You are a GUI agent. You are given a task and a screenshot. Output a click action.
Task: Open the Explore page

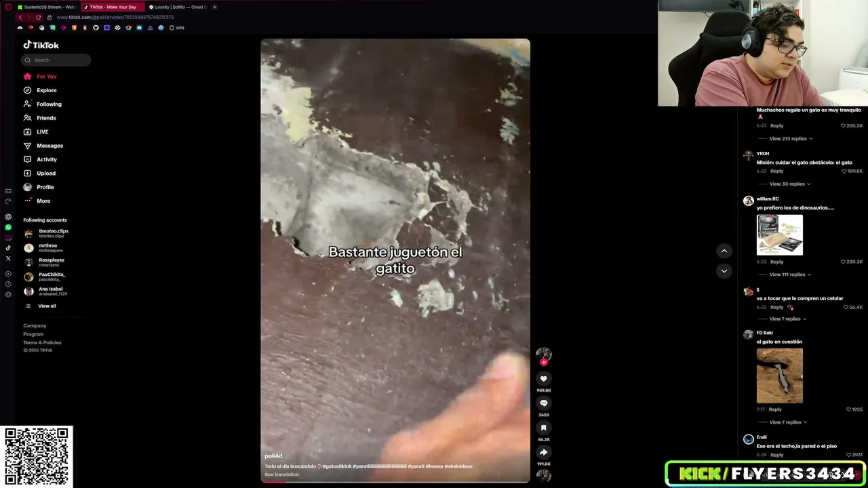(40, 90)
